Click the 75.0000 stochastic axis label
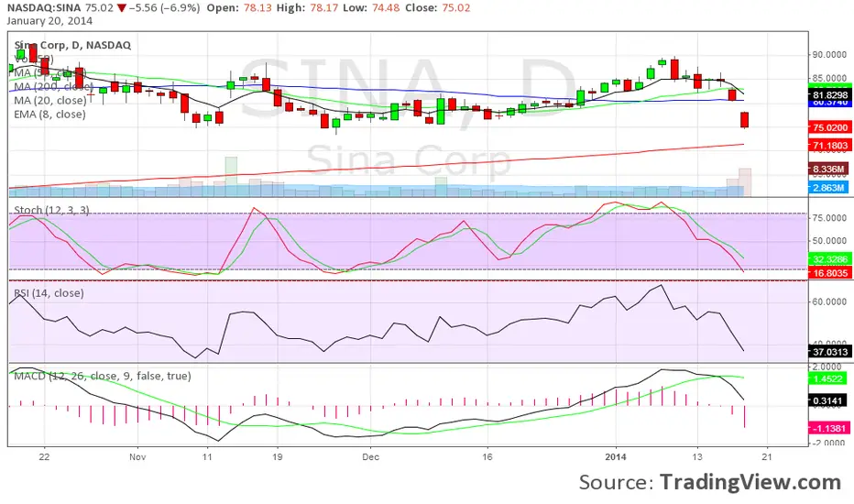The image size is (854, 504). pos(829,218)
